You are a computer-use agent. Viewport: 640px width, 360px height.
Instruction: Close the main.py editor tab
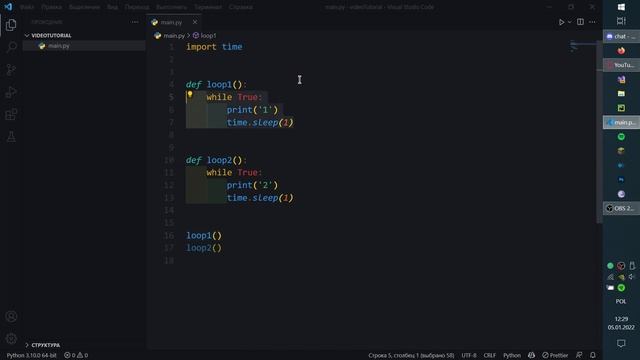click(x=195, y=22)
